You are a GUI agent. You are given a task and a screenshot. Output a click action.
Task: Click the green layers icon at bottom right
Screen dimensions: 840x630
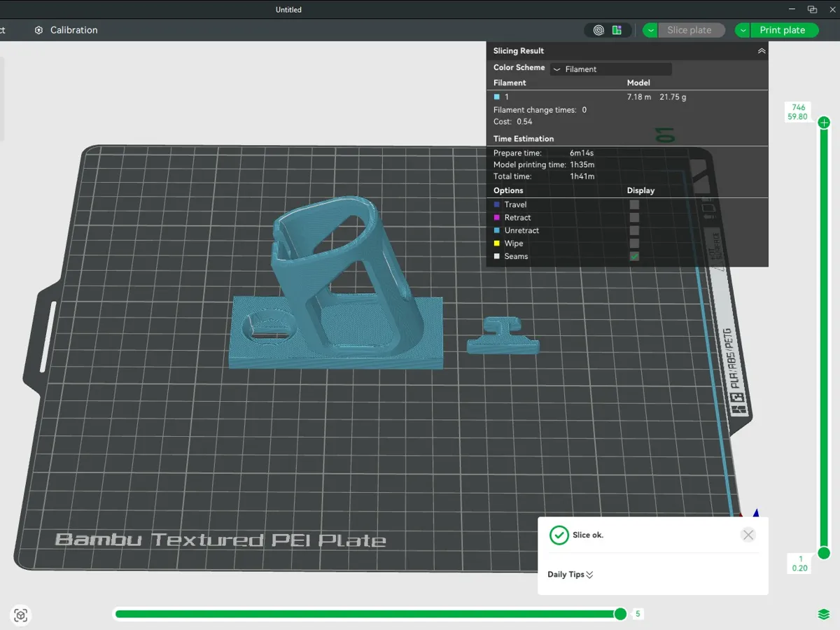824,614
